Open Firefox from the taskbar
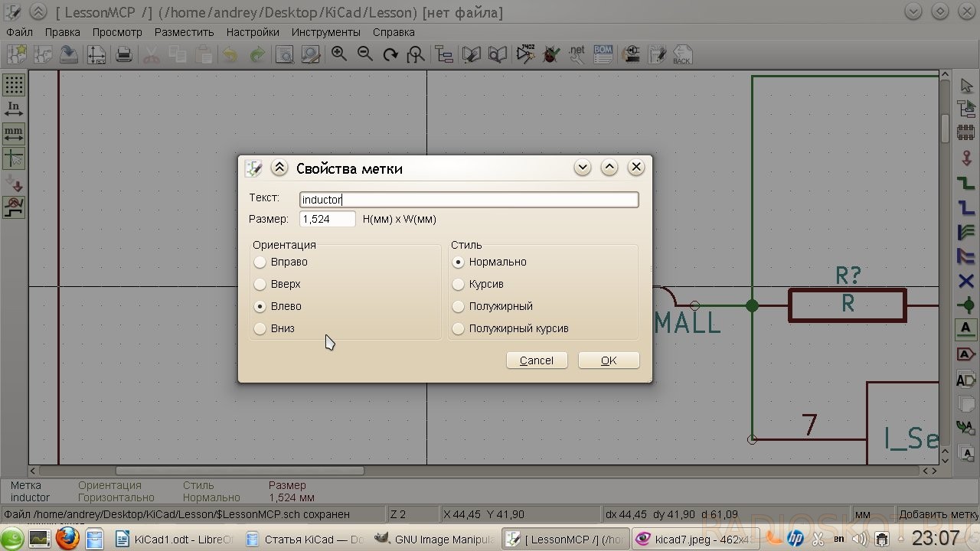The image size is (980, 551). tap(67, 539)
